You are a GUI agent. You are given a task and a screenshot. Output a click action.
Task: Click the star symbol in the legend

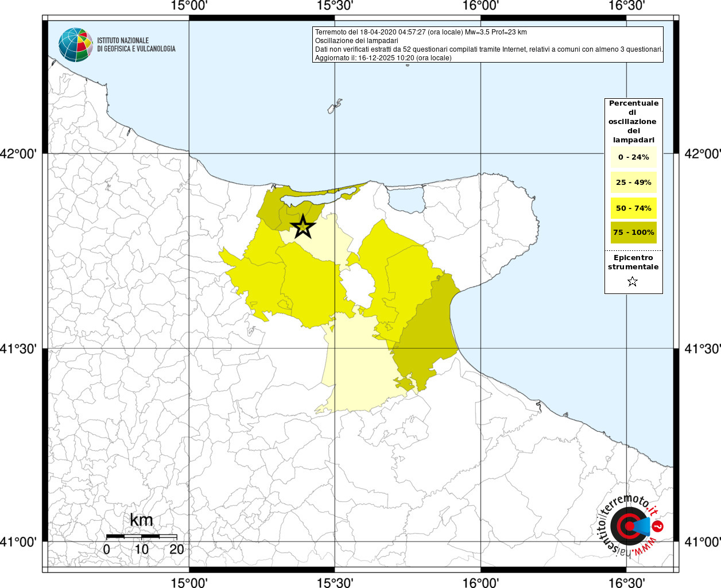[633, 281]
